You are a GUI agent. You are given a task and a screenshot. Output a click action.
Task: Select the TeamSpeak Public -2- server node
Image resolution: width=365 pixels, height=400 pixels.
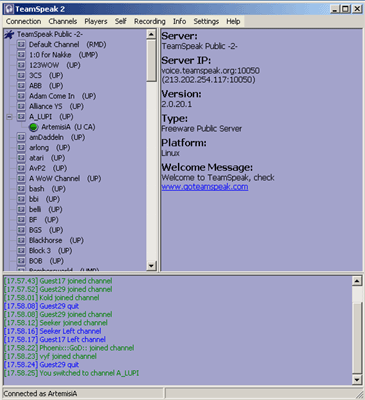(50, 34)
